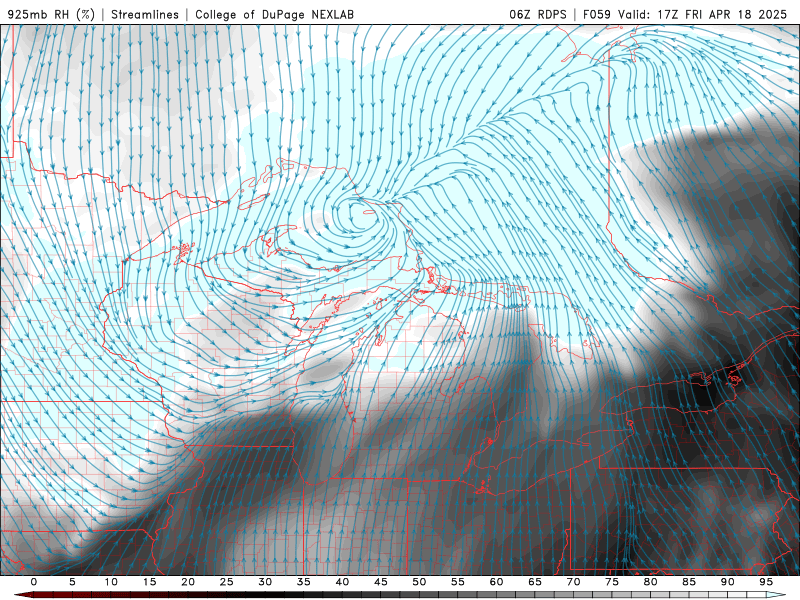Click the colorbar tick label "15"
The width and height of the screenshot is (800, 600).
(x=149, y=582)
